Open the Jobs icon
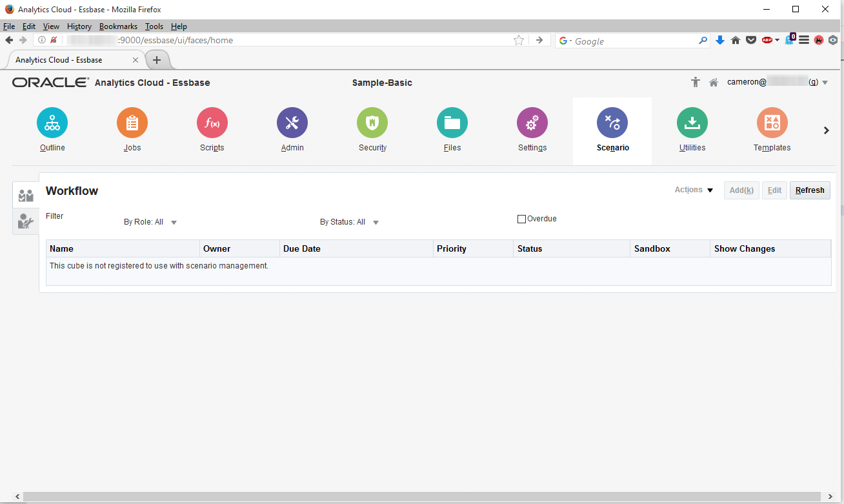Screen dimensions: 844x504 132,123
